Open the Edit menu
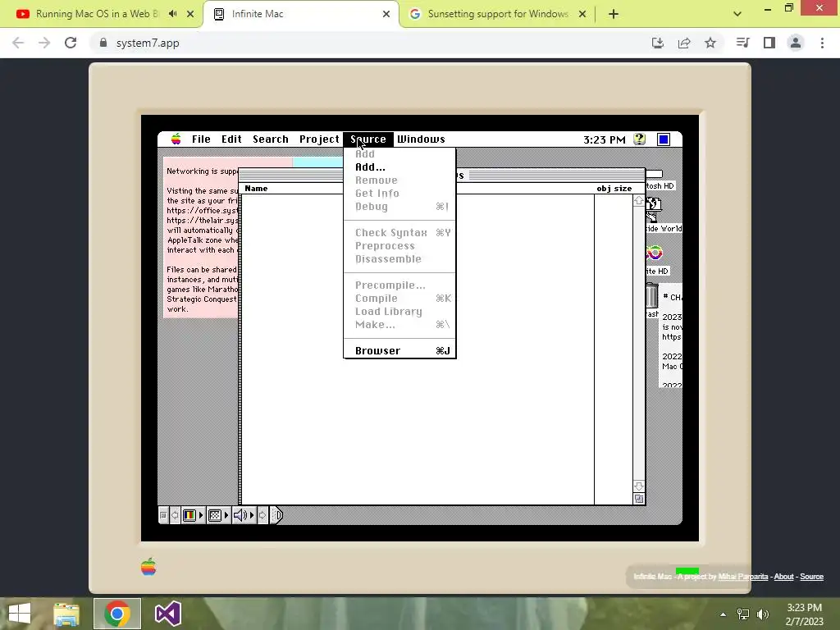Image resolution: width=840 pixels, height=630 pixels. click(x=231, y=139)
